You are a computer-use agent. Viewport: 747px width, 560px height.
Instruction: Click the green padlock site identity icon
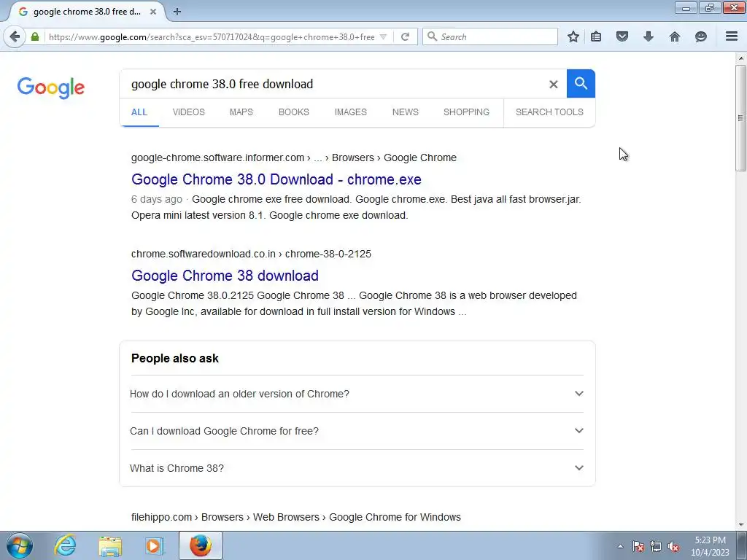tap(35, 36)
